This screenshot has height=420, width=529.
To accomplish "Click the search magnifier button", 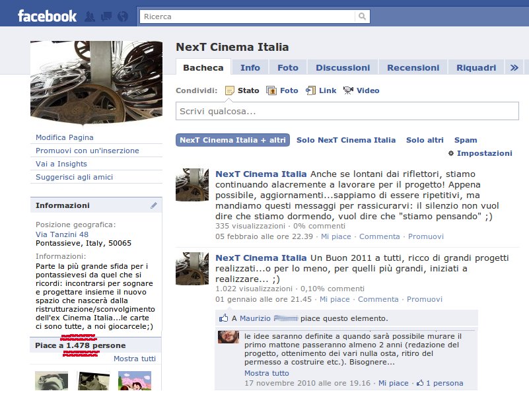I will tap(362, 17).
